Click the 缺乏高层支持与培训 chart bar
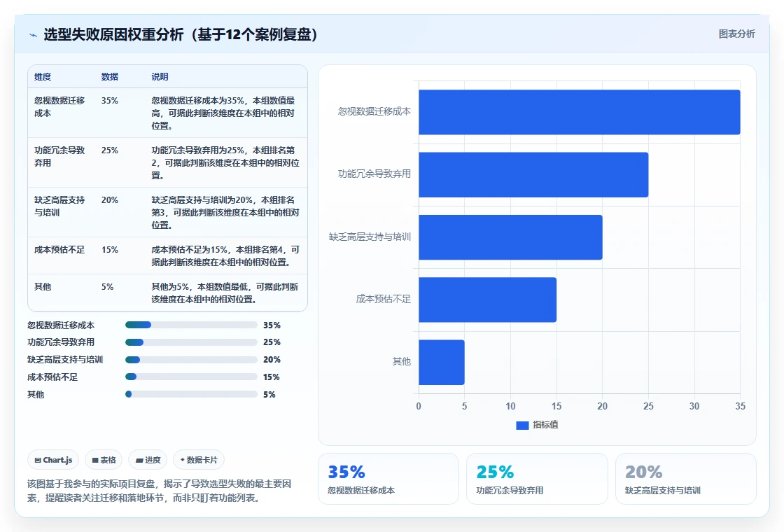 [x=510, y=237]
